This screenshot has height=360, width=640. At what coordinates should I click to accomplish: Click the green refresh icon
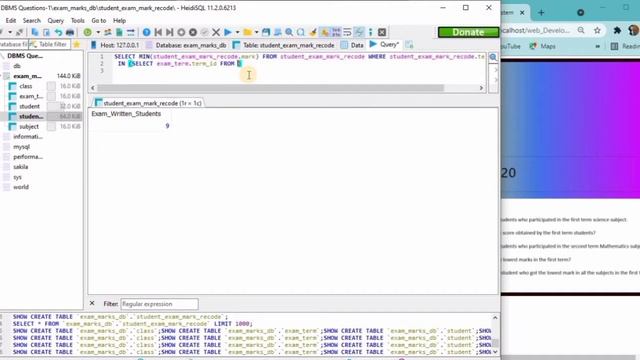[x=87, y=32]
